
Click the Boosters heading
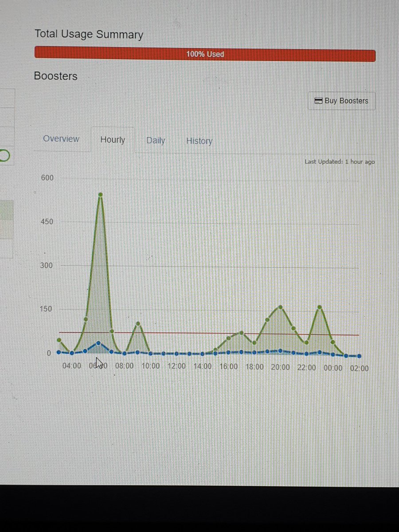pos(55,76)
